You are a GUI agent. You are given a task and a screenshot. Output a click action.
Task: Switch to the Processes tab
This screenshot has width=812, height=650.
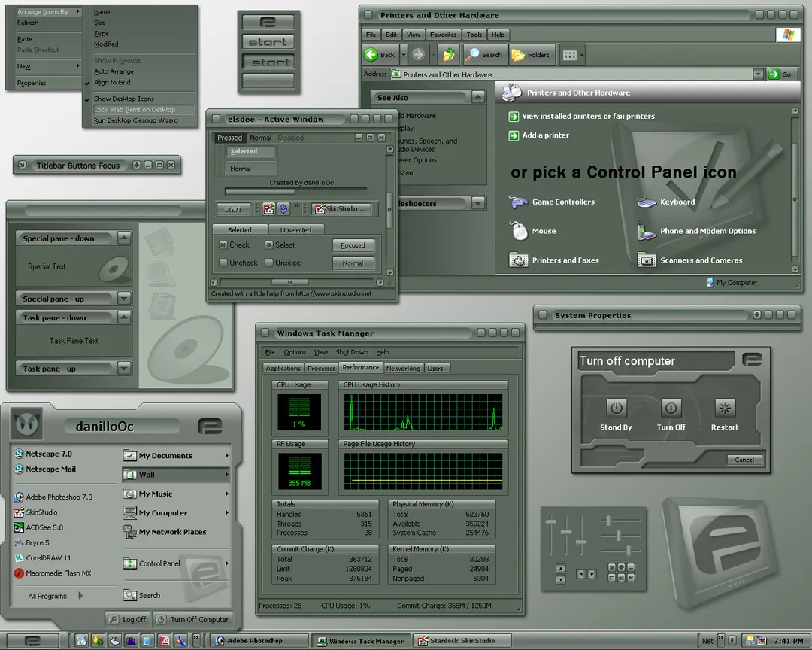click(321, 368)
